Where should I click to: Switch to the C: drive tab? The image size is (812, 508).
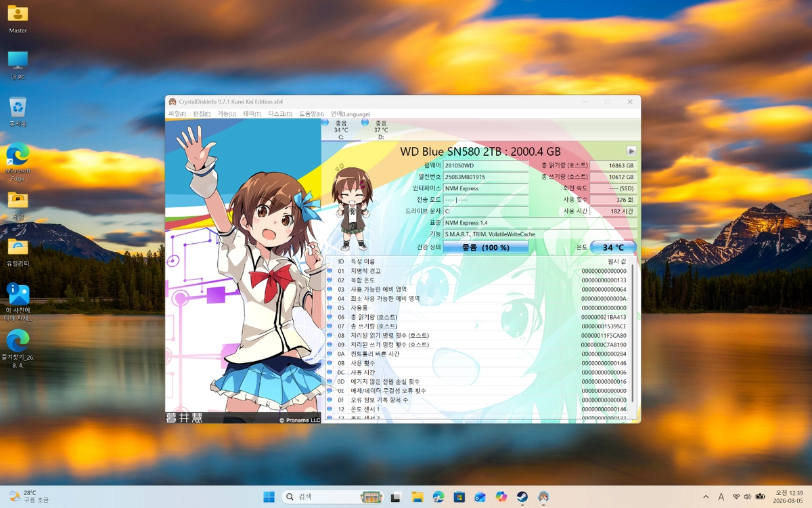[340, 130]
